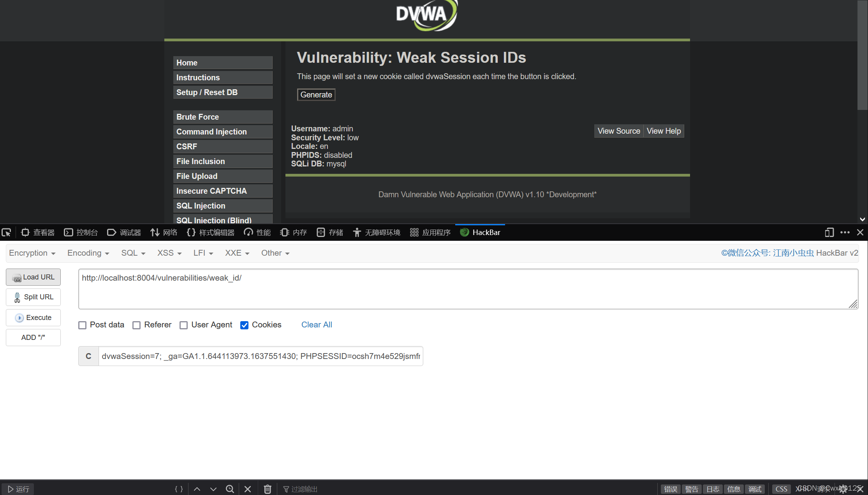The width and height of the screenshot is (868, 495).
Task: Uncheck the Cookies checkbox
Action: coord(244,325)
